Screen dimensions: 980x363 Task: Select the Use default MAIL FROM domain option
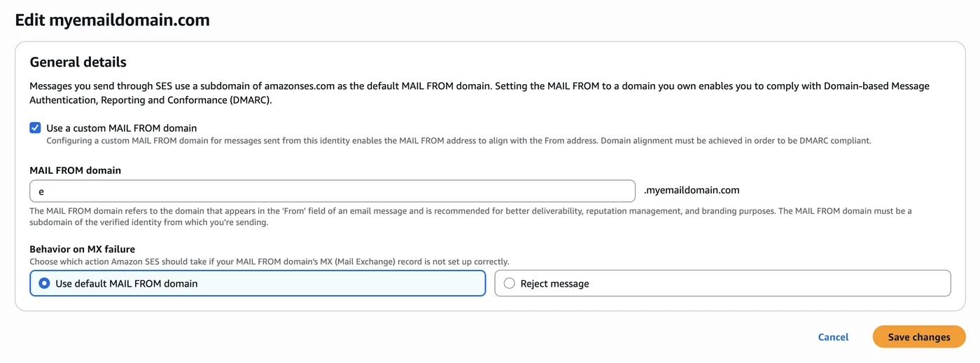tap(258, 283)
